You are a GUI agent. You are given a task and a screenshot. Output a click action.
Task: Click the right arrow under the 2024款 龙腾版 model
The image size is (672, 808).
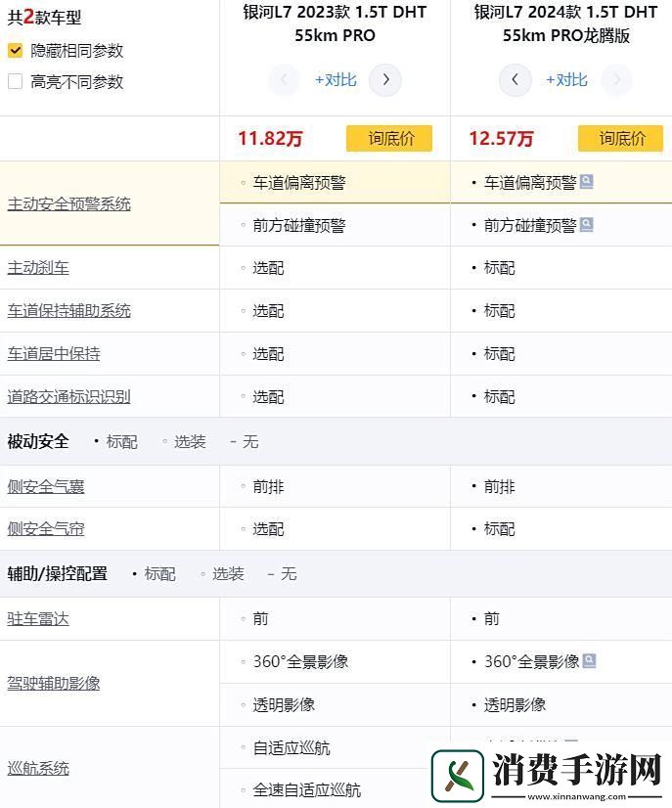(617, 80)
